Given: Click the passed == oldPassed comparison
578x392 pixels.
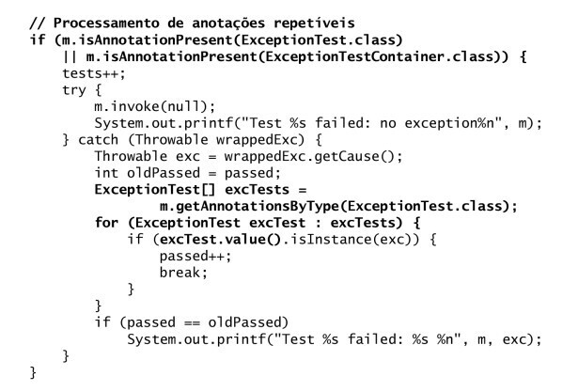Looking at the screenshot, I should click(x=204, y=322).
